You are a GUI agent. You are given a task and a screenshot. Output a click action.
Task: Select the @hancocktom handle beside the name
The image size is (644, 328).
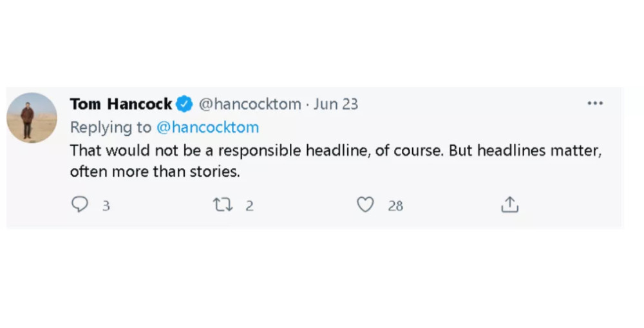pos(249,104)
